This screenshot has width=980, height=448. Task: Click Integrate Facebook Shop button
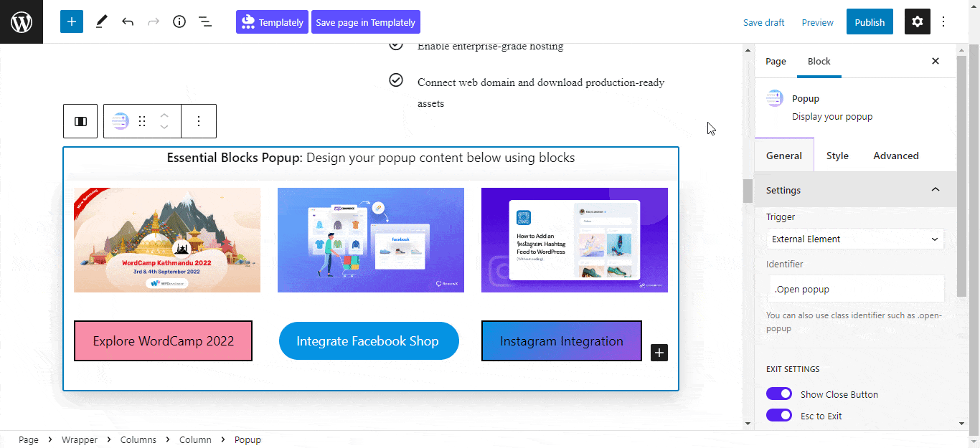coord(368,340)
